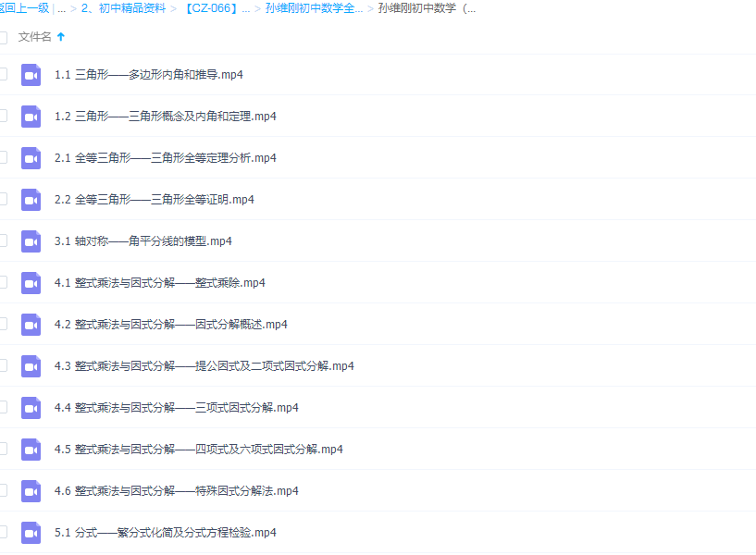This screenshot has width=756, height=555.
Task: Click the video icon next to 4.6 特殊因式分解法
Action: click(x=31, y=490)
